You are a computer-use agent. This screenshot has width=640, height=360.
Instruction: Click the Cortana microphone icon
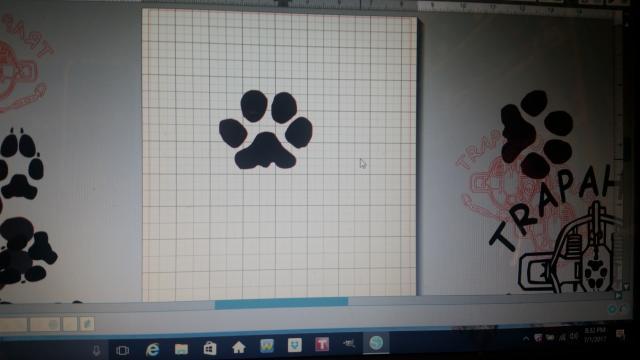(96, 351)
